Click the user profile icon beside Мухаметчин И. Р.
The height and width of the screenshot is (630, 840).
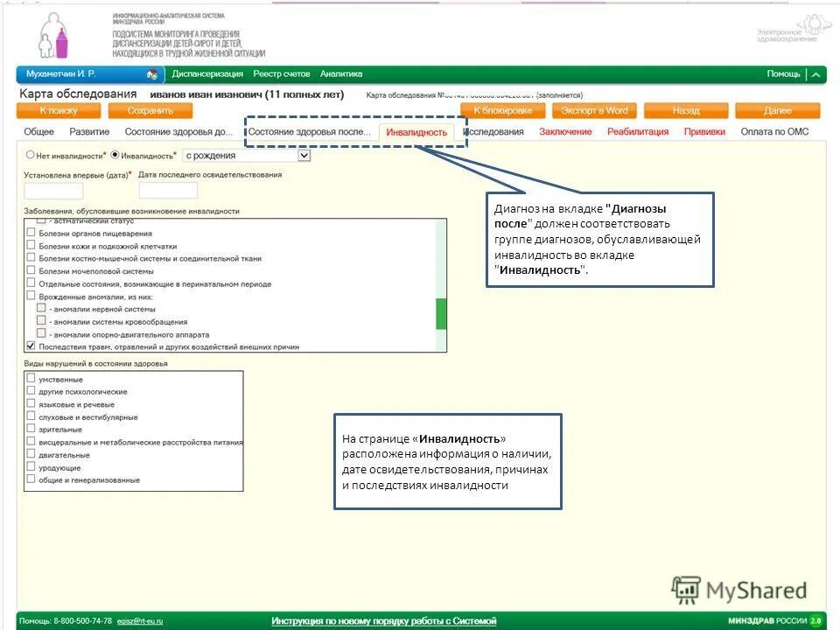click(152, 74)
